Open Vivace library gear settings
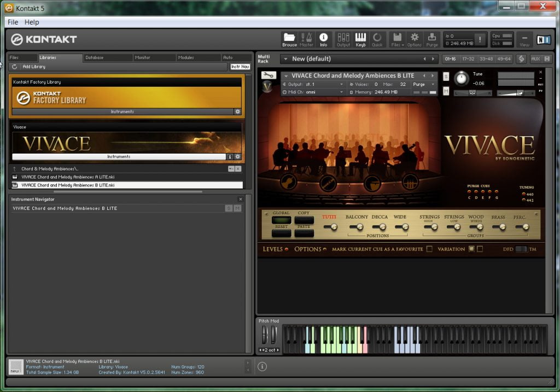 click(238, 157)
